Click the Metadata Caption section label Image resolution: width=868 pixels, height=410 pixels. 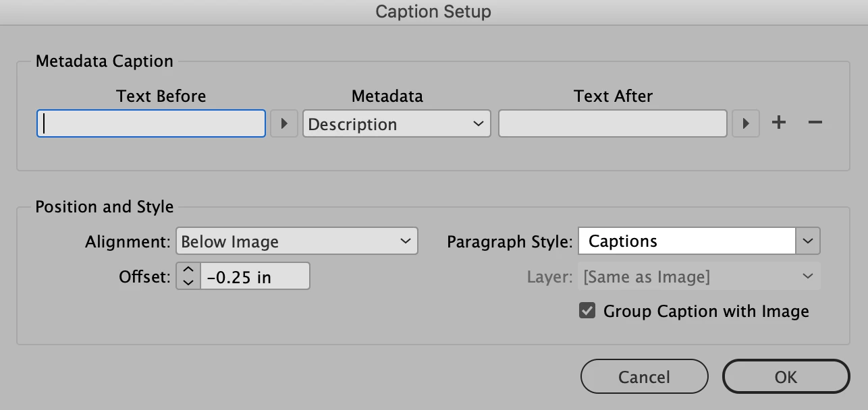(x=105, y=61)
